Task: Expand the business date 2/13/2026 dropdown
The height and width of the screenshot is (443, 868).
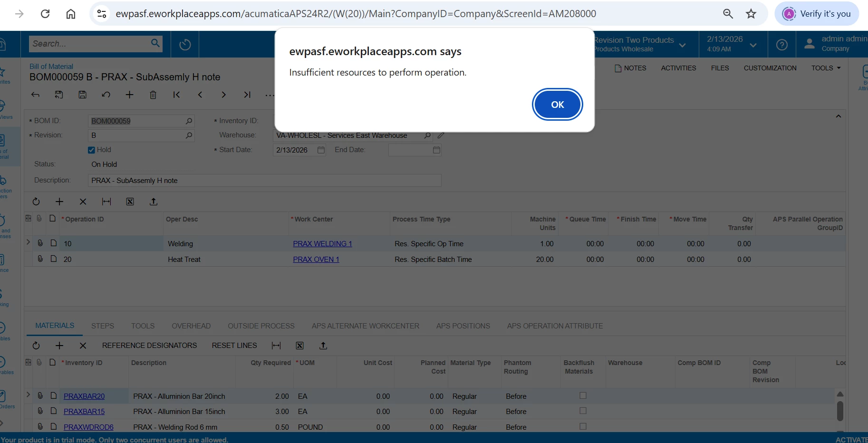Action: (753, 45)
